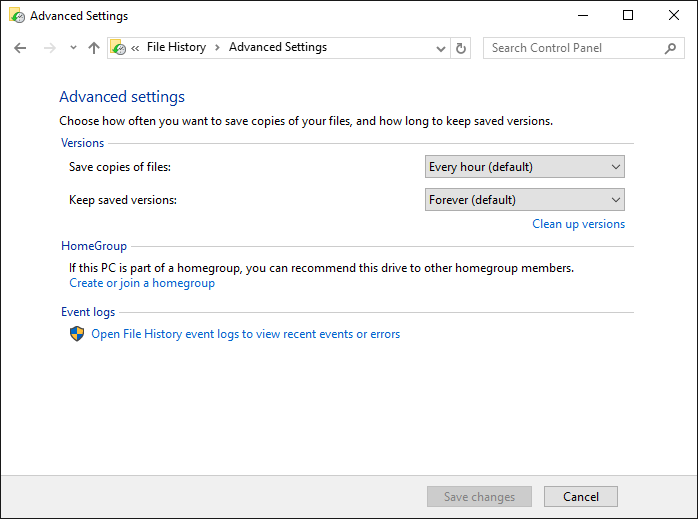Go back with the left arrow button

(x=20, y=48)
